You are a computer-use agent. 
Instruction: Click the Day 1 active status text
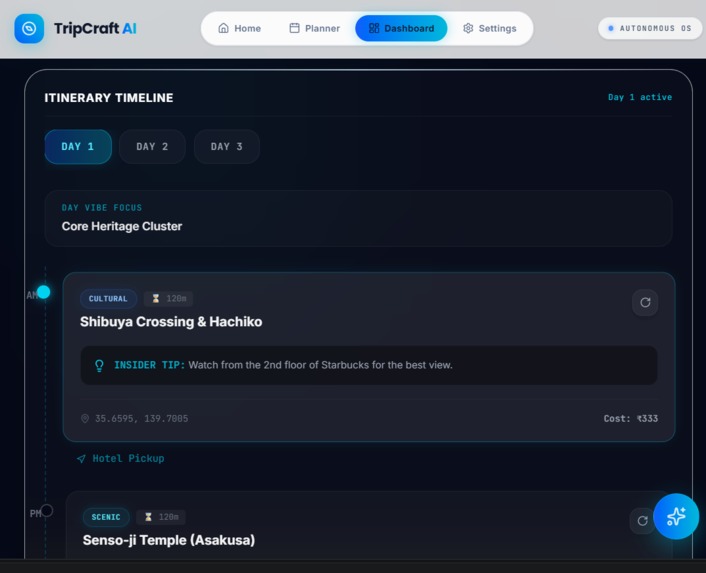pos(640,97)
